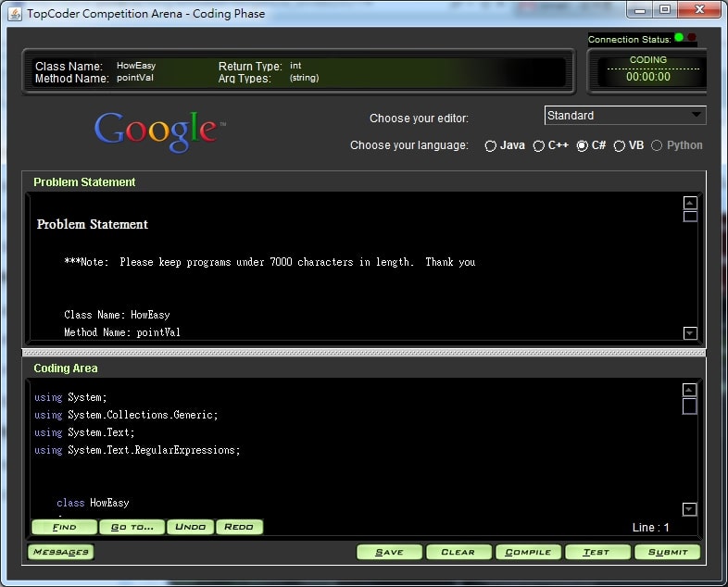Open the Messages panel button
This screenshot has height=587, width=728.
61,552
